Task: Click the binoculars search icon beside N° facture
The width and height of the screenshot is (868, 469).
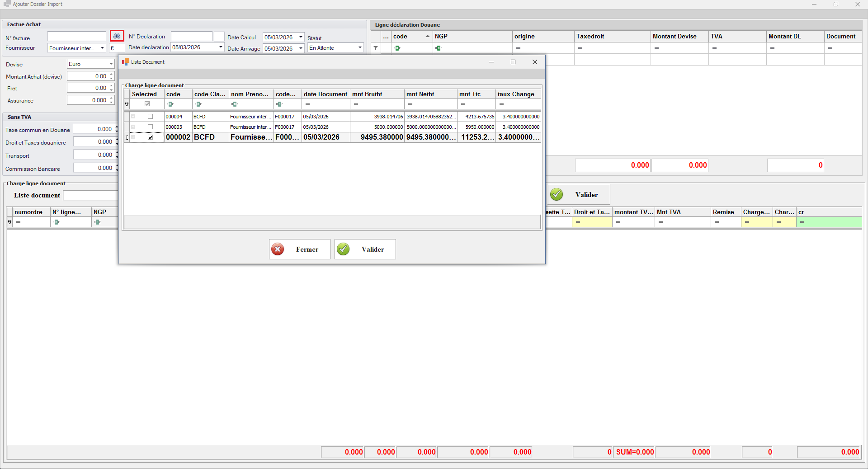Action: coord(117,36)
